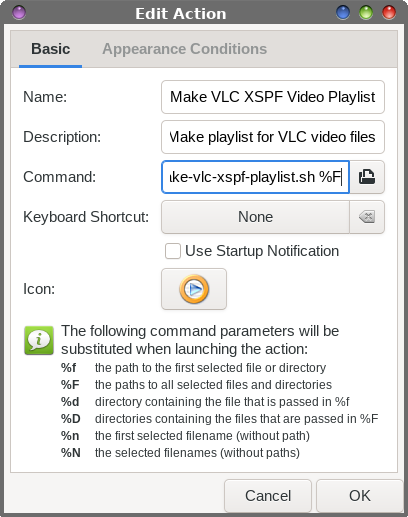
Task: Clear the keyboard shortcut with the eraser icon
Action: [367, 217]
